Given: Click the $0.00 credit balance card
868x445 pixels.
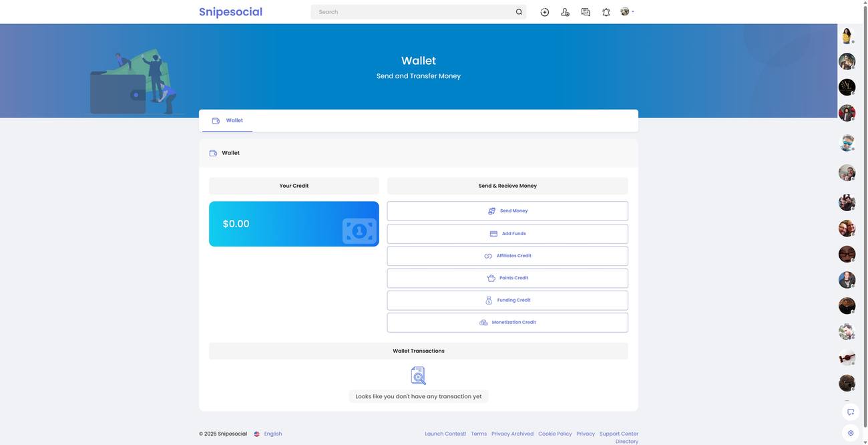Looking at the screenshot, I should [294, 224].
